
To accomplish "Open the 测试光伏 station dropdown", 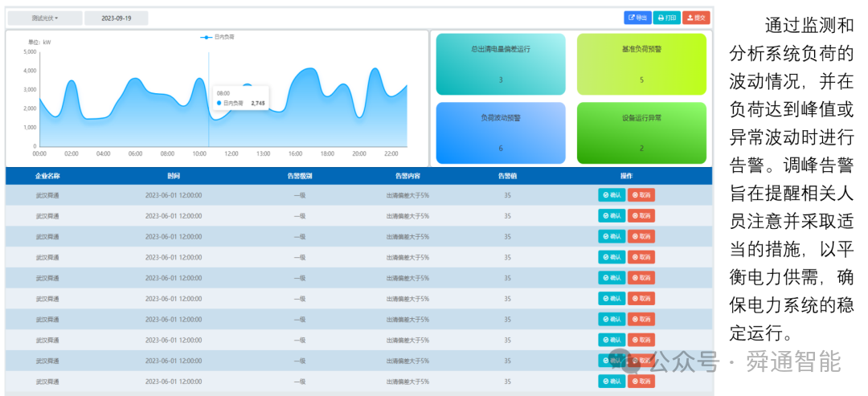I will 45,18.
